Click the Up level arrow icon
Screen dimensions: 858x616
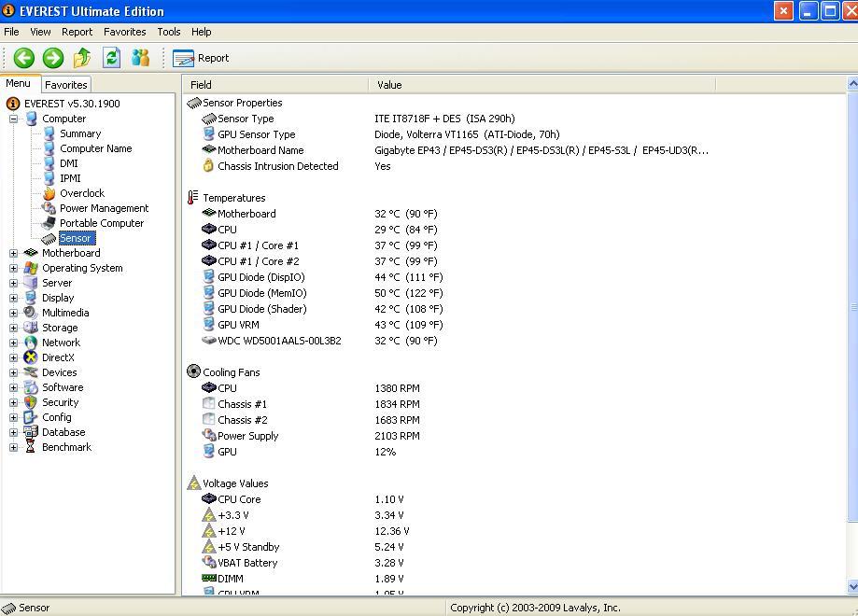(x=82, y=58)
